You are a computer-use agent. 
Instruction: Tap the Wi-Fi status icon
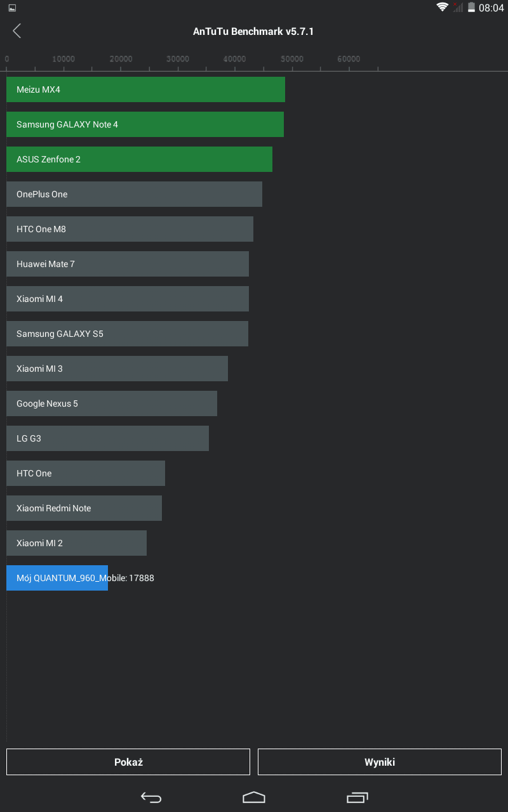[443, 8]
